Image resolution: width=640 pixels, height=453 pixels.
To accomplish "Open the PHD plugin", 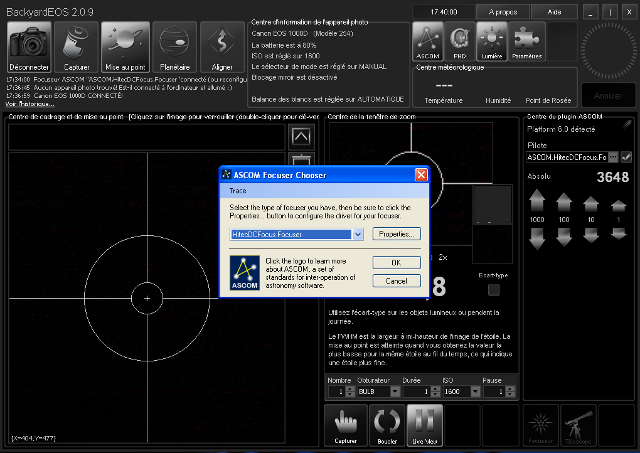I will tap(460, 41).
